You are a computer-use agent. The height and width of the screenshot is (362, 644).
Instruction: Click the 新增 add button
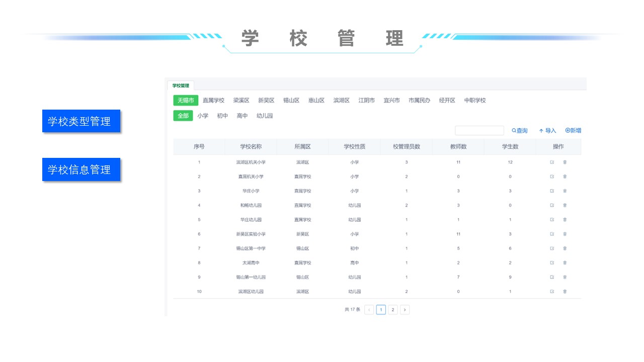[573, 131]
